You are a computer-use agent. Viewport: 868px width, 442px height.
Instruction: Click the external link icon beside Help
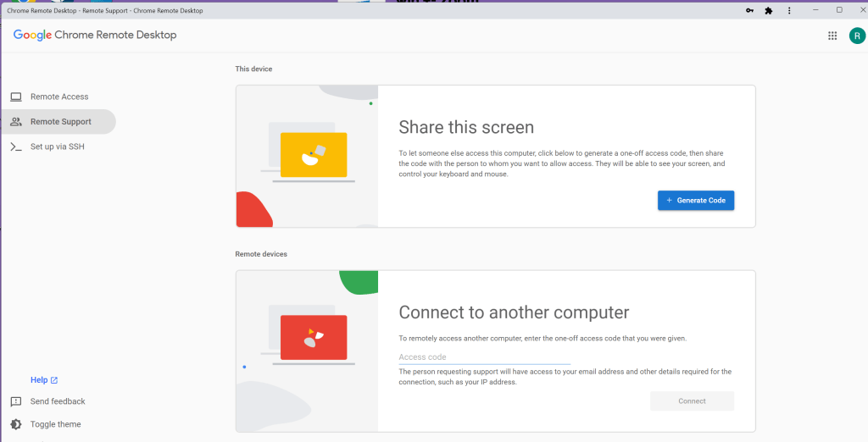(x=54, y=380)
